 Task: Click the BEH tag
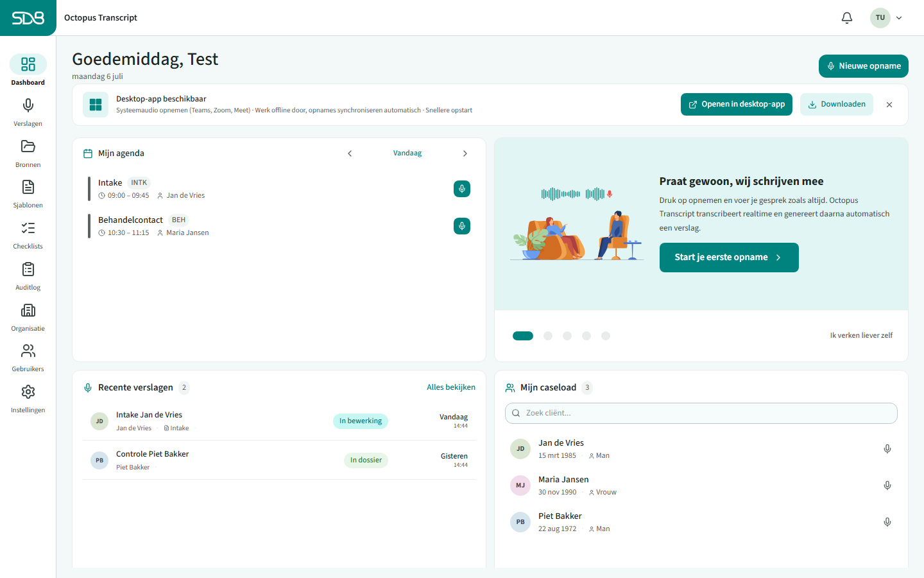click(x=178, y=220)
